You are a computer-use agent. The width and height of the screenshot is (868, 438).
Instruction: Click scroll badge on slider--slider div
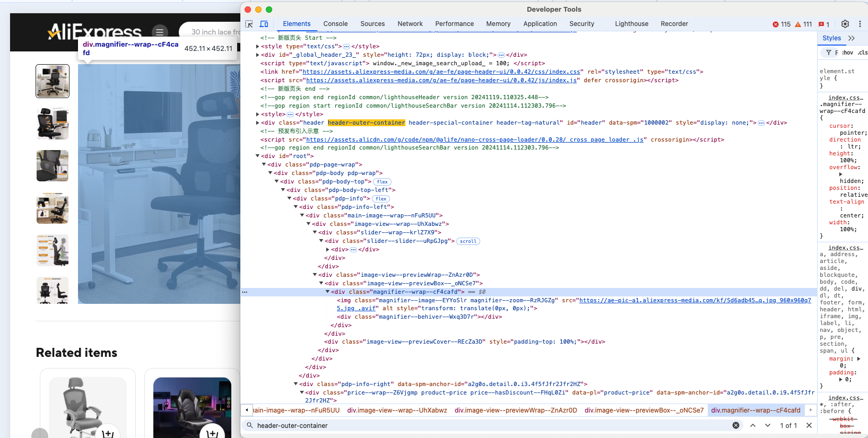[x=468, y=241]
